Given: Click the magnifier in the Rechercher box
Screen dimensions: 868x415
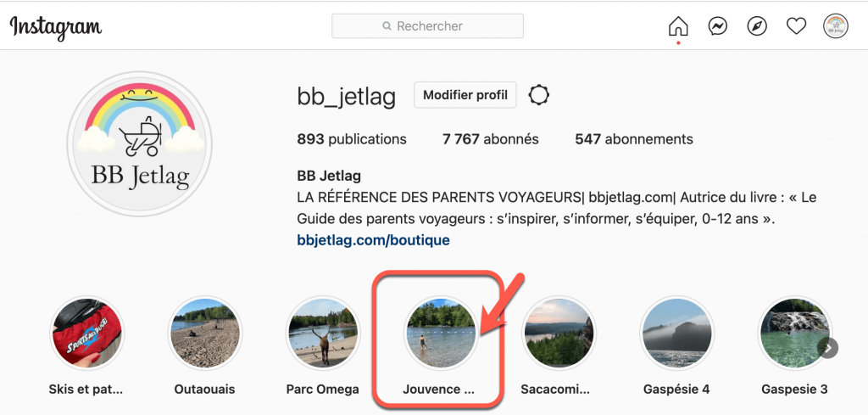Looking at the screenshot, I should [387, 26].
